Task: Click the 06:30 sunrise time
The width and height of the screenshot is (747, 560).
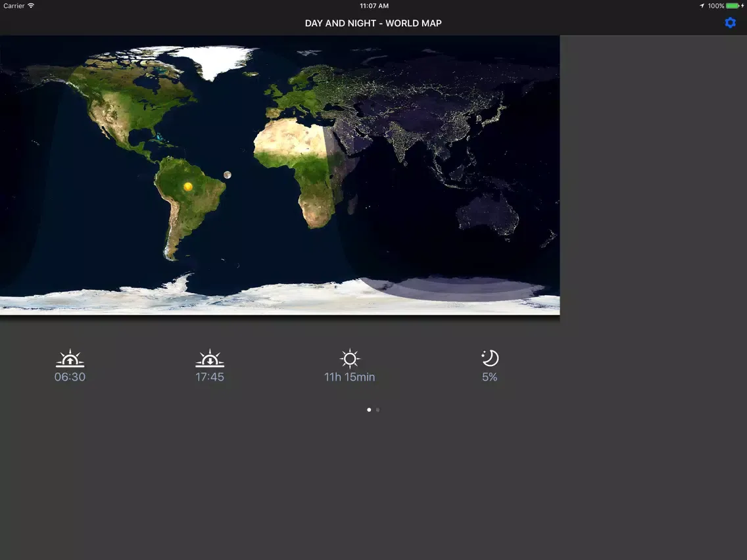Action: (70, 377)
